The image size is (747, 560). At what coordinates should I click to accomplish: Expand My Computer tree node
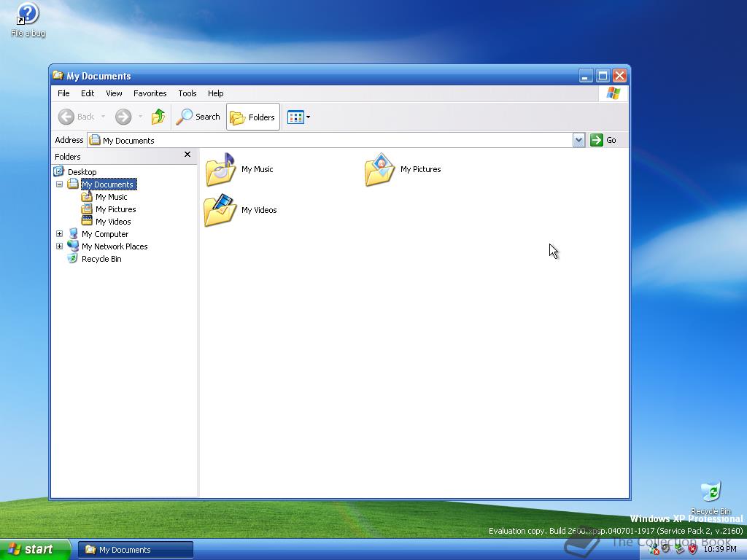click(x=60, y=234)
